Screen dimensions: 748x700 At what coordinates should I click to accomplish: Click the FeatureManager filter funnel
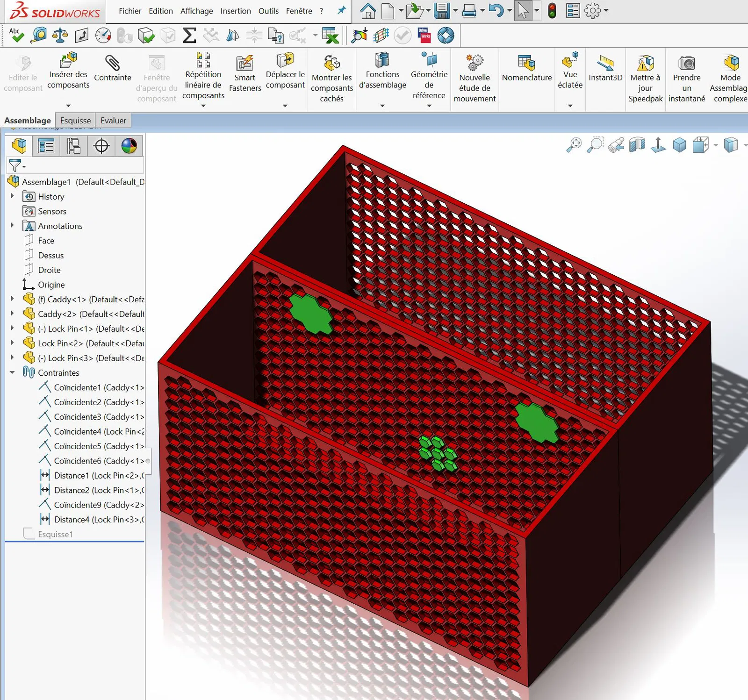[15, 165]
